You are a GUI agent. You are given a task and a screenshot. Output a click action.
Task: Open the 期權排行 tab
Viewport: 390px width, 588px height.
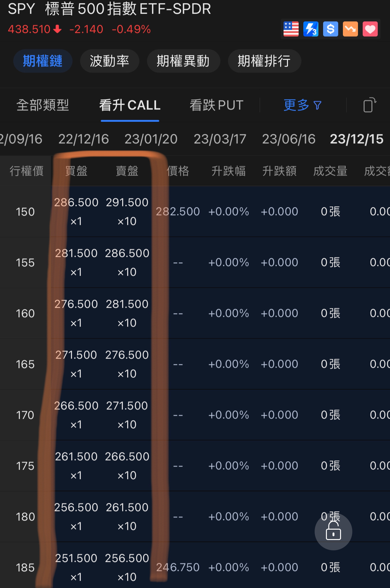264,61
